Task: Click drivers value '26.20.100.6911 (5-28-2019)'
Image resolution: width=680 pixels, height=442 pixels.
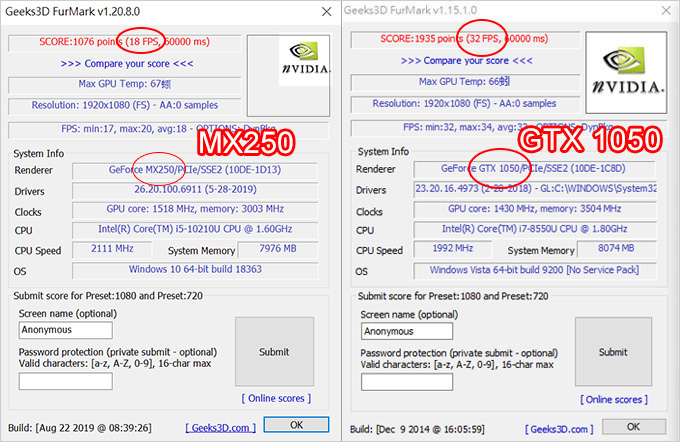Action: [x=195, y=190]
